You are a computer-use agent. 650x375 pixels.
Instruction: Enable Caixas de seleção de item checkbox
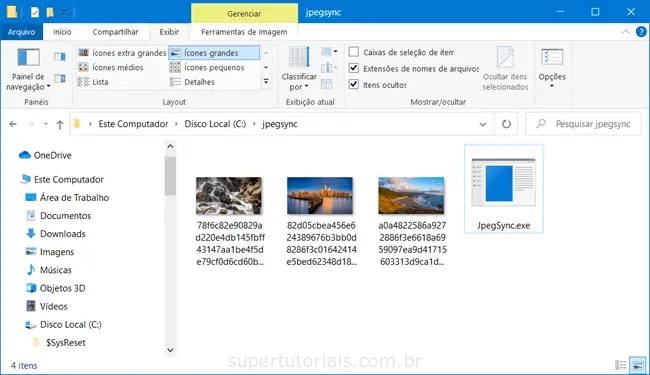click(354, 52)
